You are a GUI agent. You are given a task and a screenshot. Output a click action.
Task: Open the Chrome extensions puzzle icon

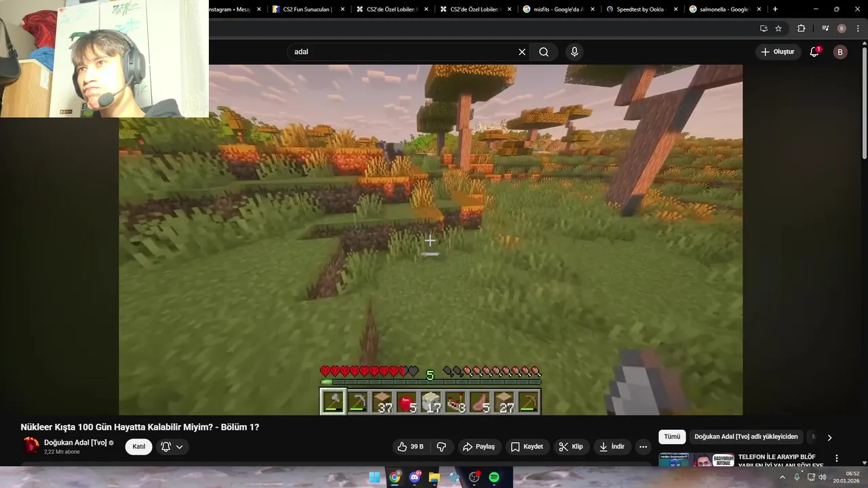(x=801, y=28)
